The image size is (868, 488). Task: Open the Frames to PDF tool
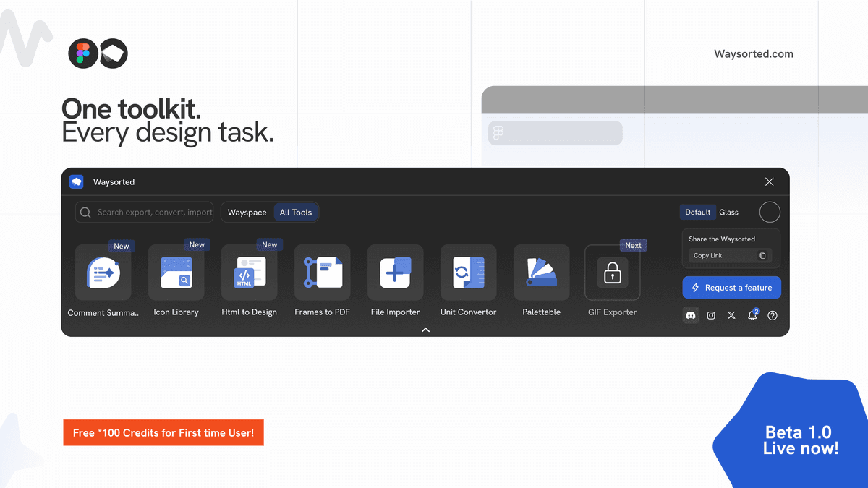pos(322,273)
